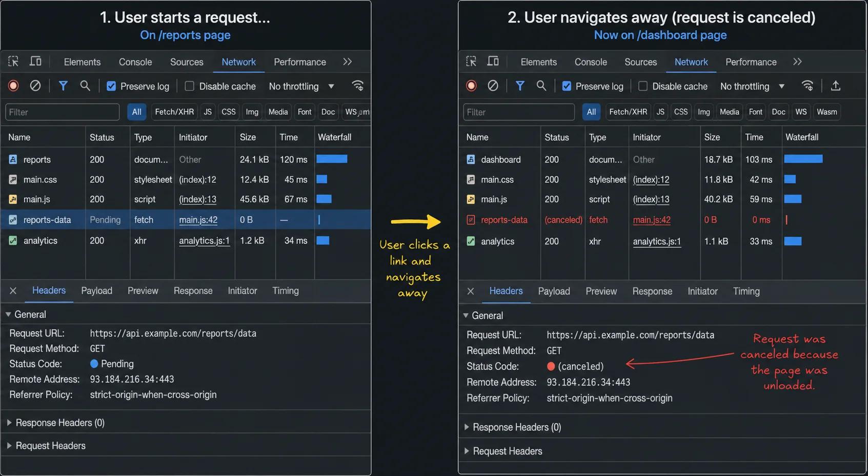The image size is (868, 476).
Task: Select the All filter in left panel
Action: pyautogui.click(x=136, y=112)
